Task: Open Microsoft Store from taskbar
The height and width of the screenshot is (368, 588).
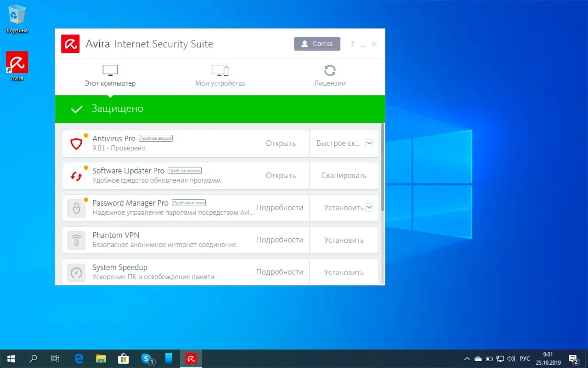Action: click(x=123, y=359)
